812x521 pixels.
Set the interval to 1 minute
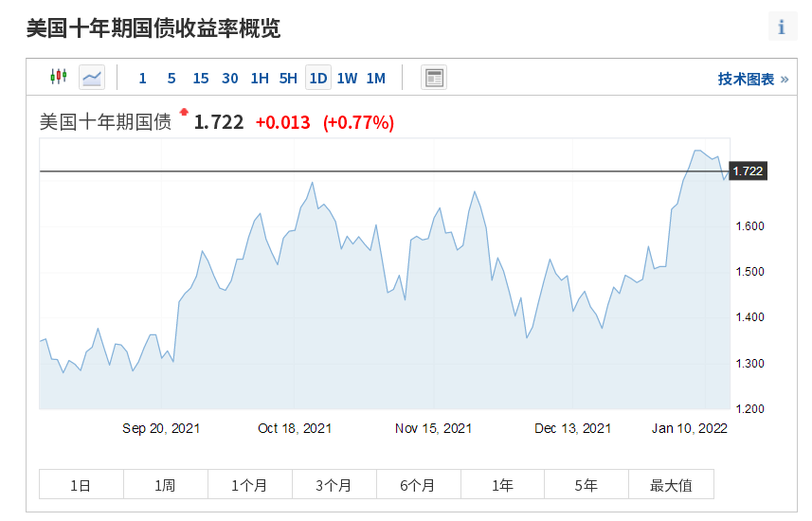[x=143, y=79]
